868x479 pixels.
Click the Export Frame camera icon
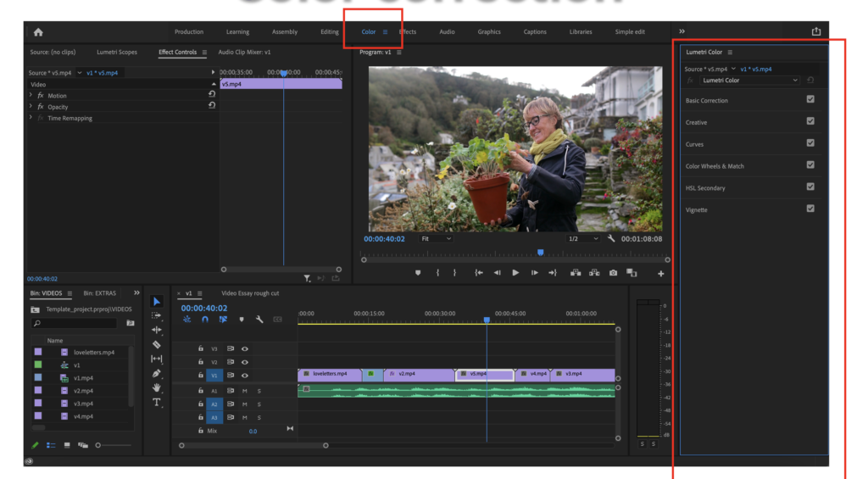(612, 273)
